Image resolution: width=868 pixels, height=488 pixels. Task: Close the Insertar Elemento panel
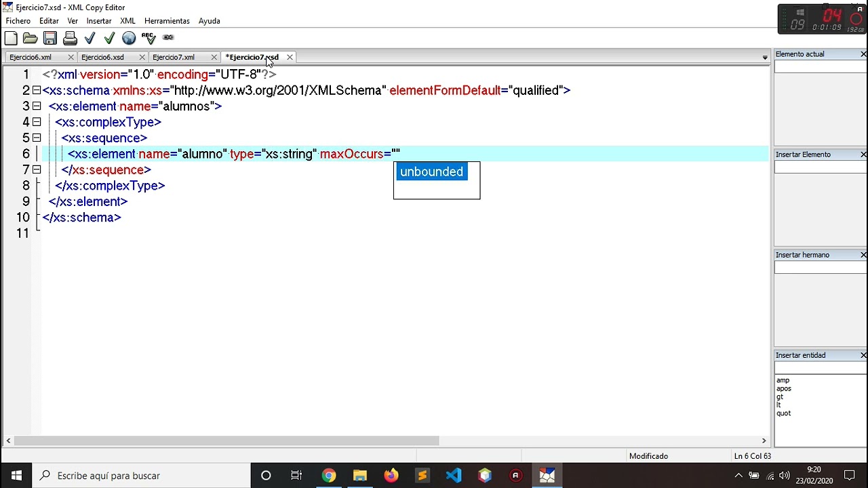[x=863, y=155]
